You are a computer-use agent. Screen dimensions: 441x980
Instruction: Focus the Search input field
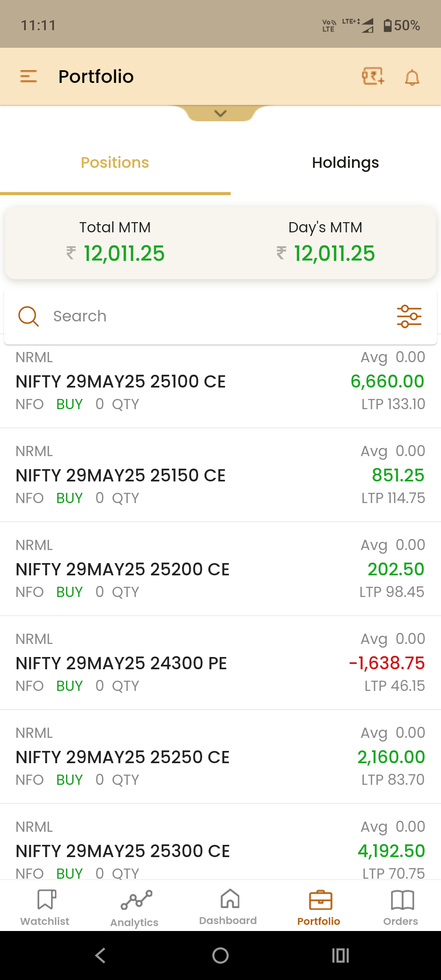[220, 316]
